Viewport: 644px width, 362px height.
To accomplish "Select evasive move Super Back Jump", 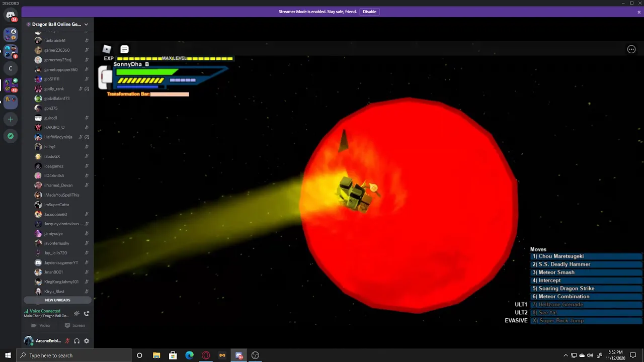I will (x=586, y=321).
